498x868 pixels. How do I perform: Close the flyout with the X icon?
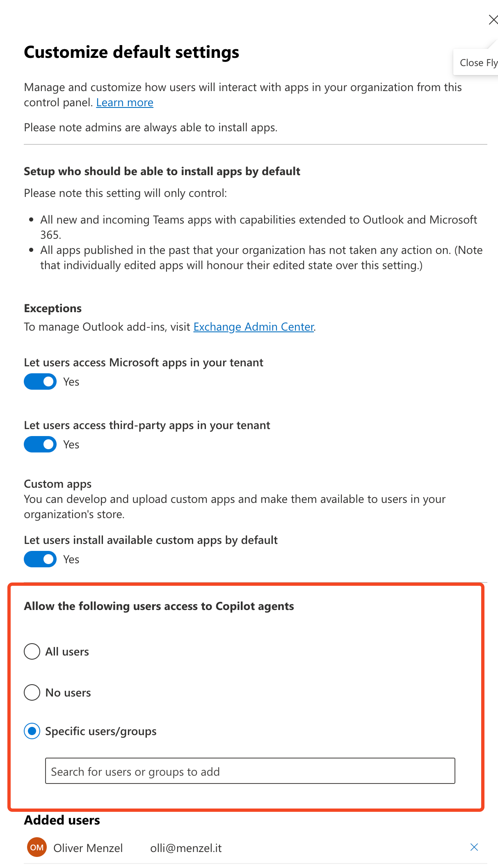pyautogui.click(x=493, y=20)
